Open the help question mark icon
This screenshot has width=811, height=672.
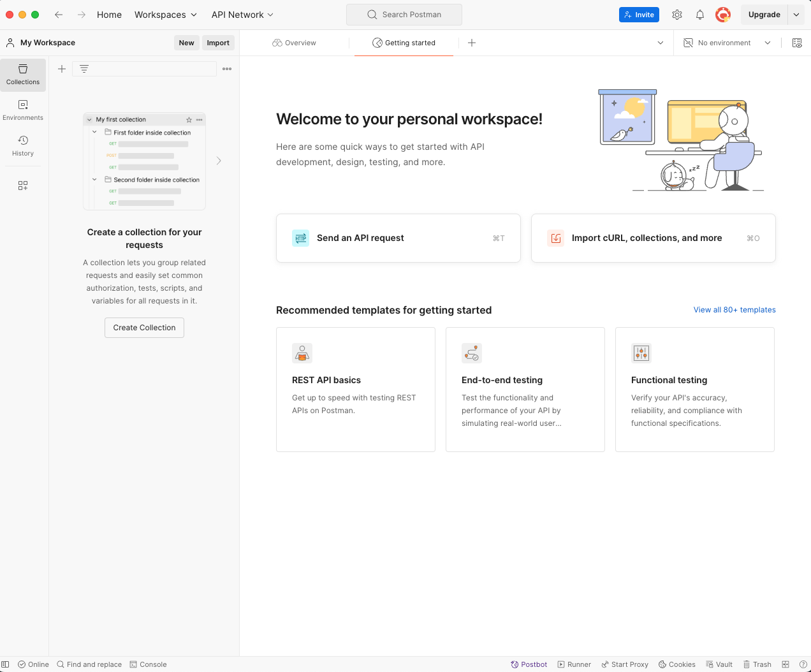point(803,664)
